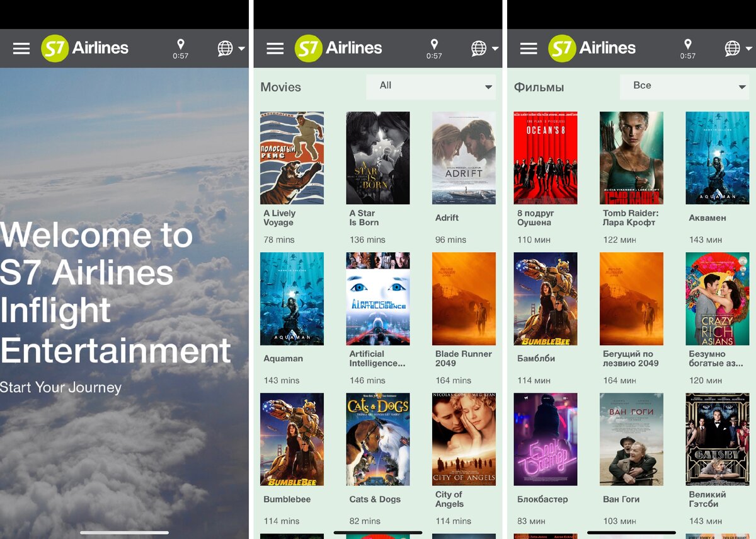Screen dimensions: 756x539
Task: Click the '136 mins' duration text
Action: [x=367, y=240]
